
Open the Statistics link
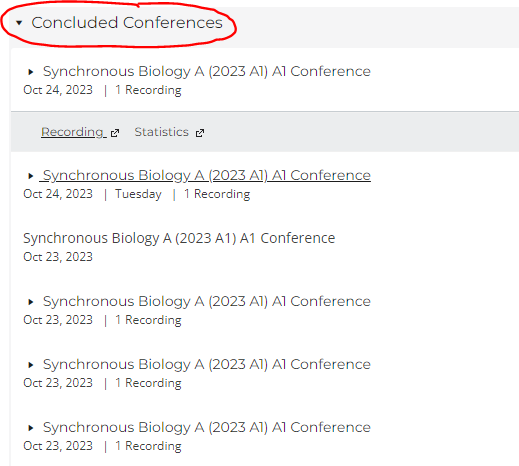[162, 132]
